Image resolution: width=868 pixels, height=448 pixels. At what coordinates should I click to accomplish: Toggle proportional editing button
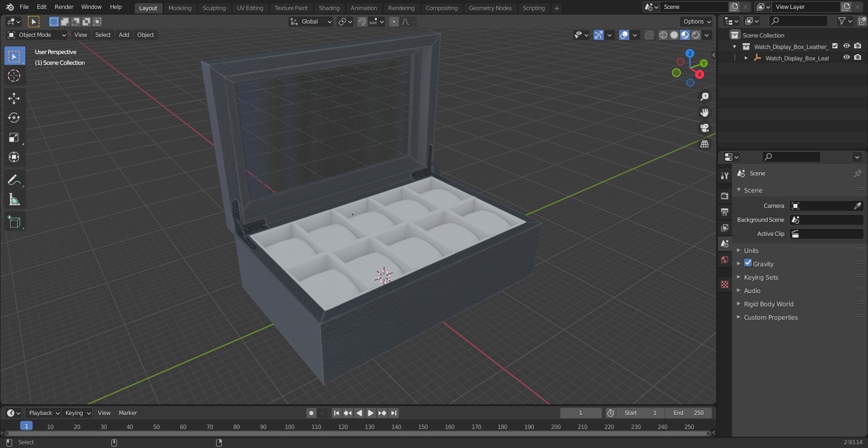click(x=394, y=22)
